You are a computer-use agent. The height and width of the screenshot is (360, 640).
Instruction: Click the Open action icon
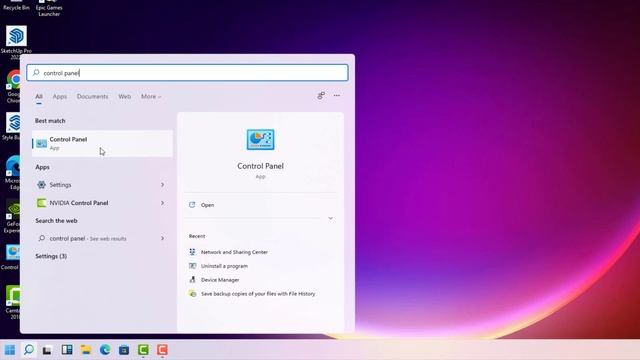[x=192, y=205]
